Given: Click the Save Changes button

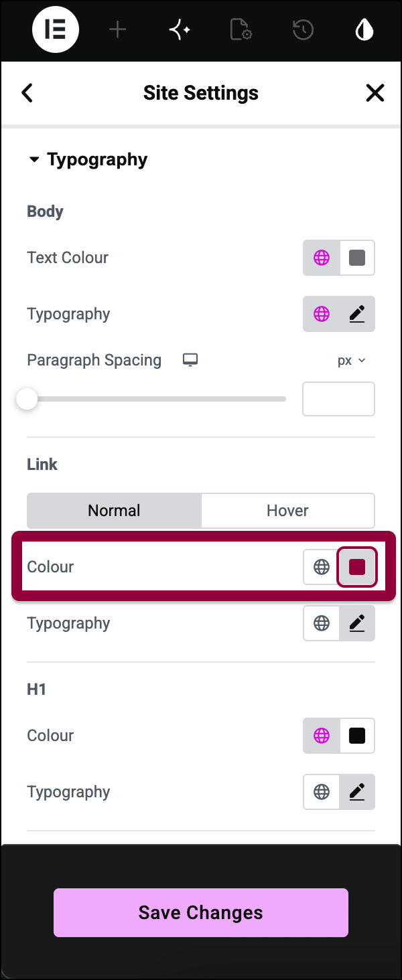Looking at the screenshot, I should (201, 912).
